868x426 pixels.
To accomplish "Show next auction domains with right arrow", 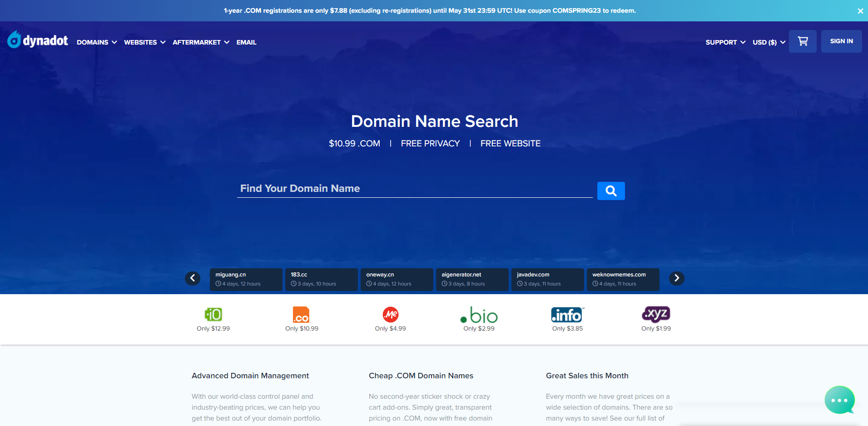I will [x=677, y=278].
